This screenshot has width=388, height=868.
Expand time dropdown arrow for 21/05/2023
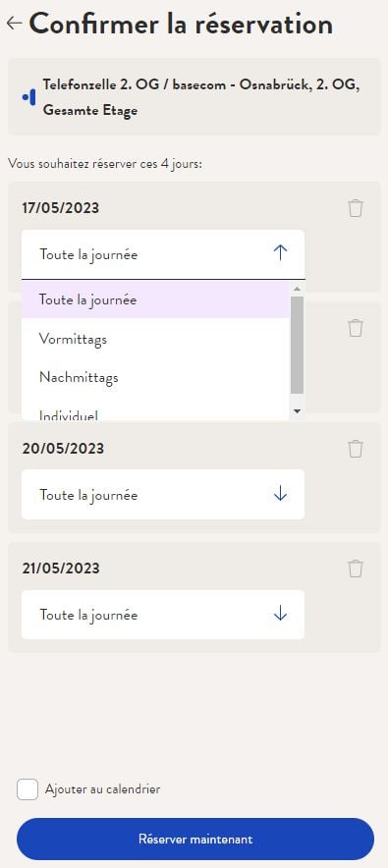(281, 614)
